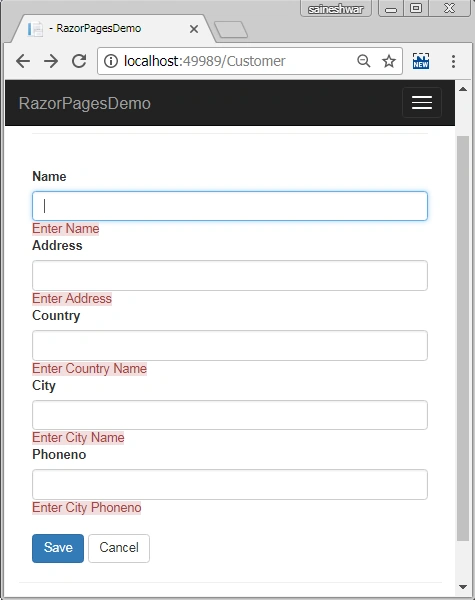Bookmark this page with the star icon
The height and width of the screenshot is (600, 475).
coord(389,61)
